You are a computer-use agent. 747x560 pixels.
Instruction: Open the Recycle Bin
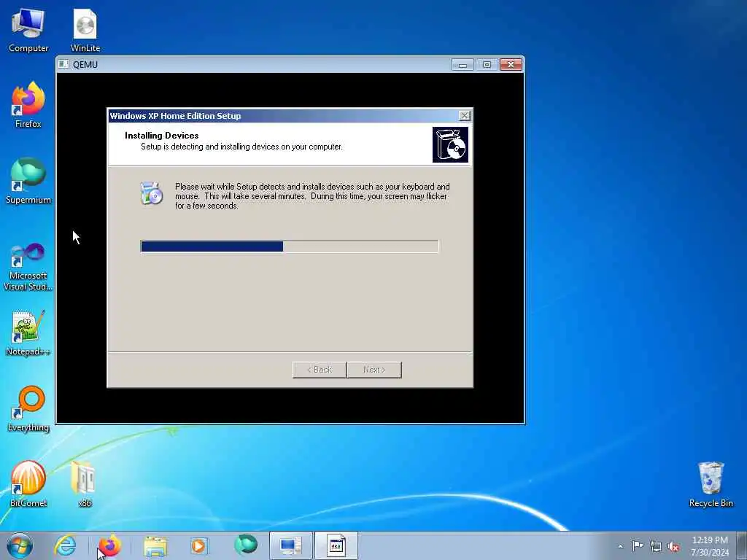tap(711, 484)
